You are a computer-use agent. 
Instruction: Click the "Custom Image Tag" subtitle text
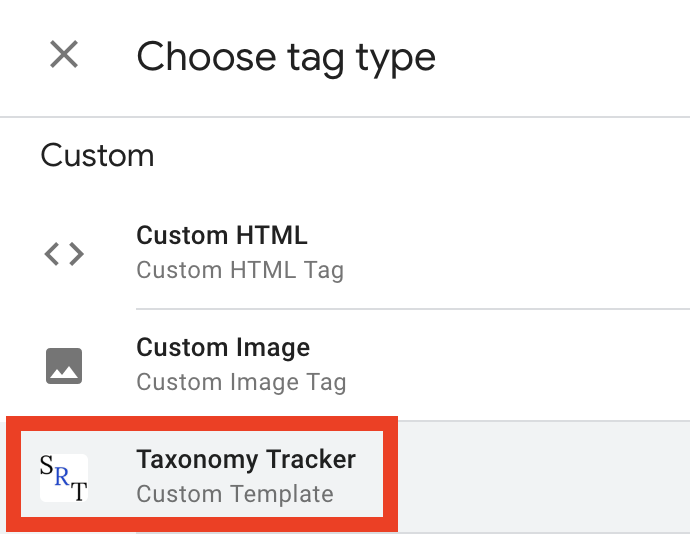tap(241, 382)
